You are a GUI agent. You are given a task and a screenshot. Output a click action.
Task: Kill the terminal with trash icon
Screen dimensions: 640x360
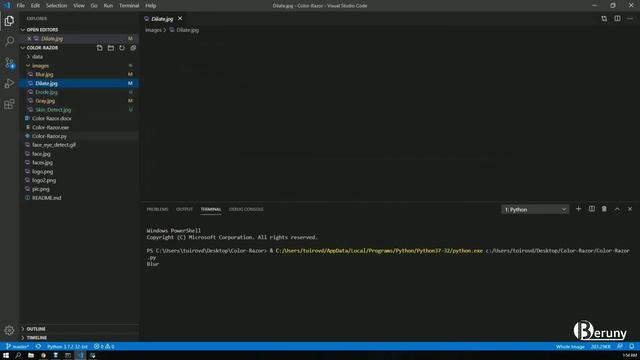click(604, 209)
